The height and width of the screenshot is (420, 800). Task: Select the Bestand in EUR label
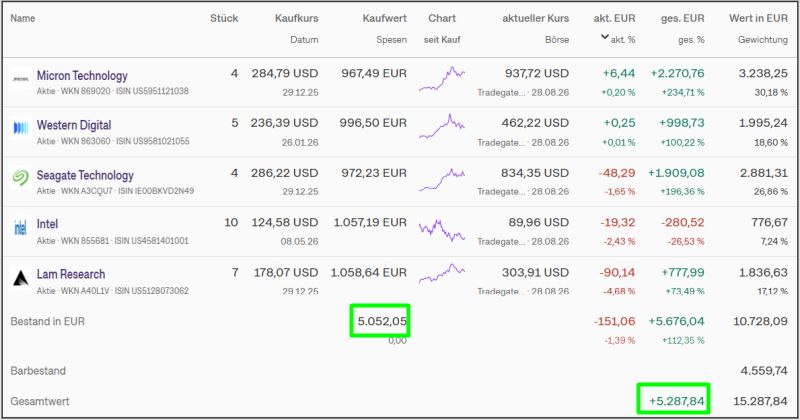[47, 322]
